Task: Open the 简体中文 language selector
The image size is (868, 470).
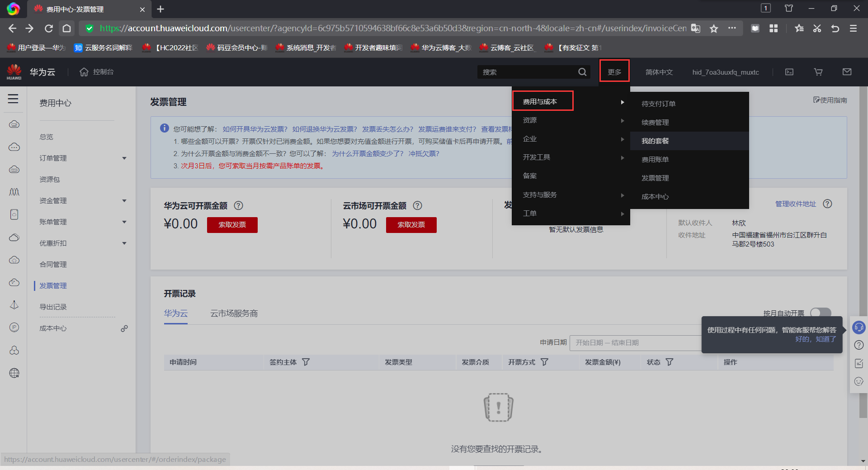Action: (659, 72)
